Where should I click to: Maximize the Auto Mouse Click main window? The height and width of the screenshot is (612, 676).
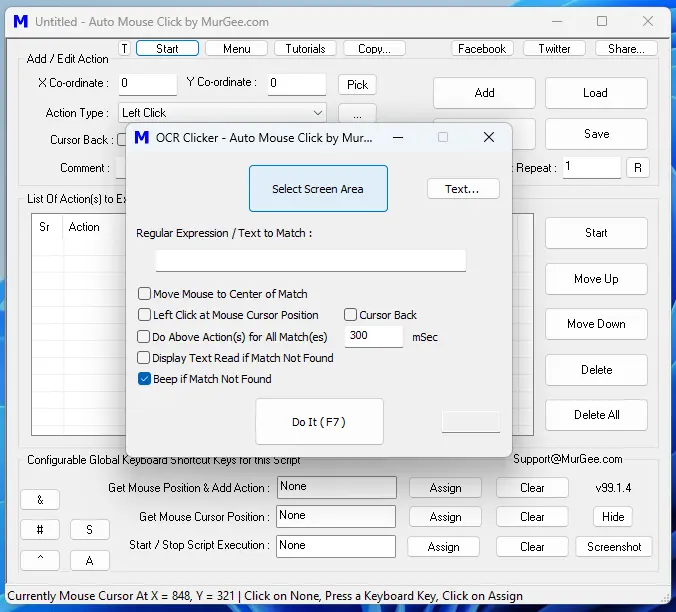tap(602, 21)
